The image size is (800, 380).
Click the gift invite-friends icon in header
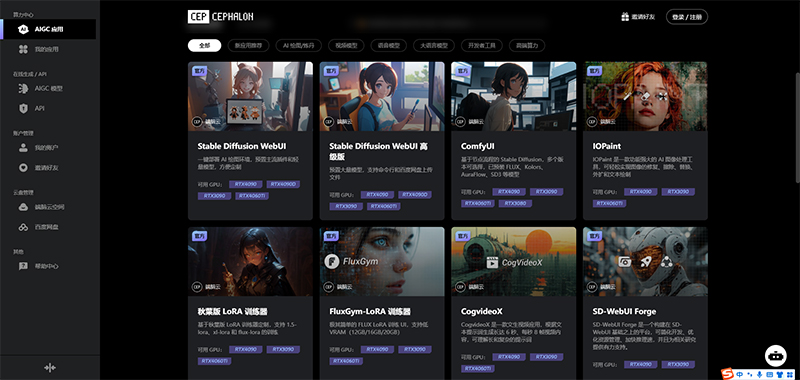click(x=625, y=17)
